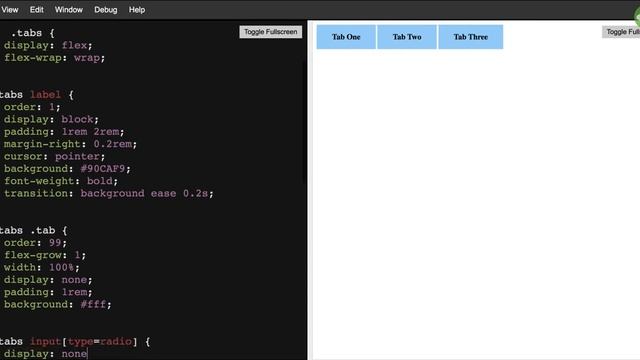Click the '.tabs {' selector line
The image size is (640, 360).
pyautogui.click(x=32, y=33)
